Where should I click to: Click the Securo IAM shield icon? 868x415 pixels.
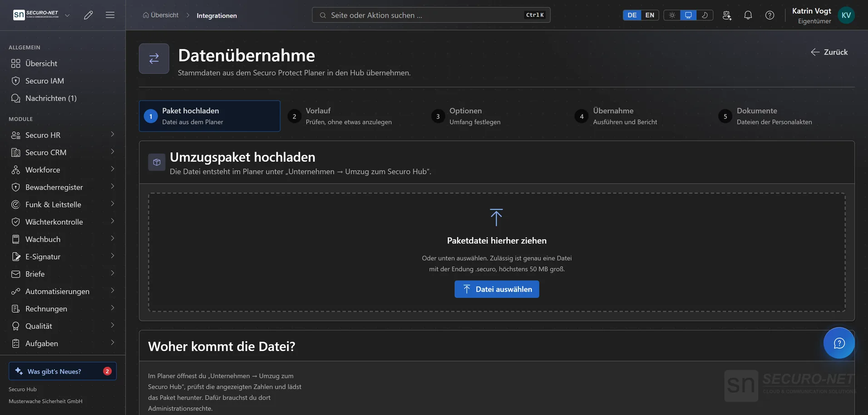point(16,81)
